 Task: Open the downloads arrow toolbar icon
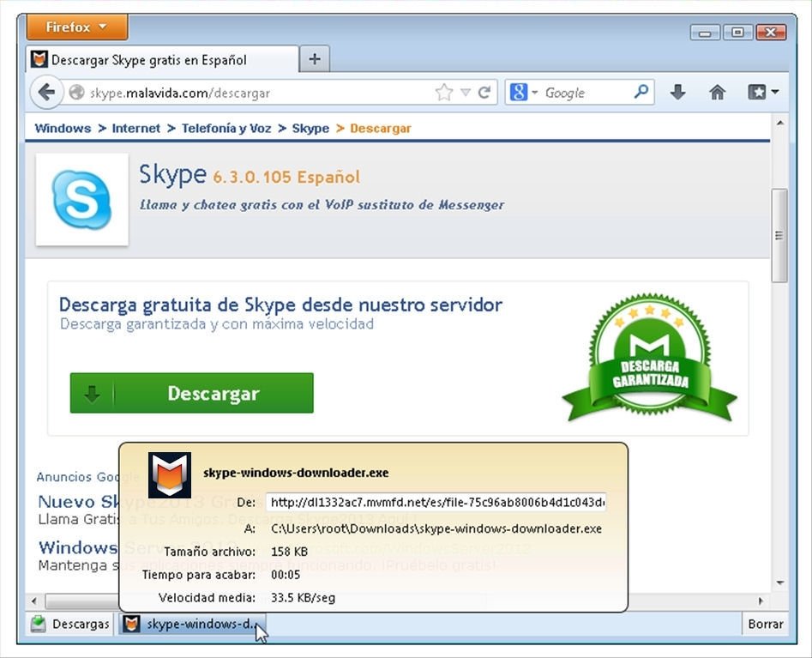677,93
